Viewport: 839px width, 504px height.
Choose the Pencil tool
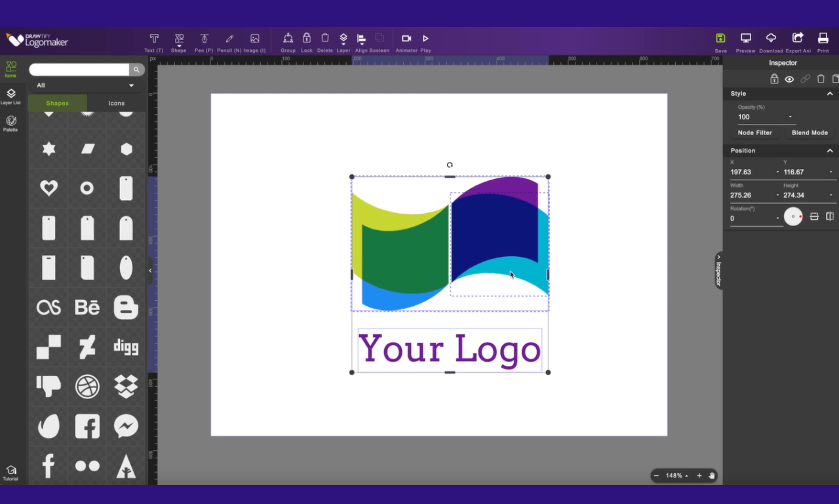(229, 43)
